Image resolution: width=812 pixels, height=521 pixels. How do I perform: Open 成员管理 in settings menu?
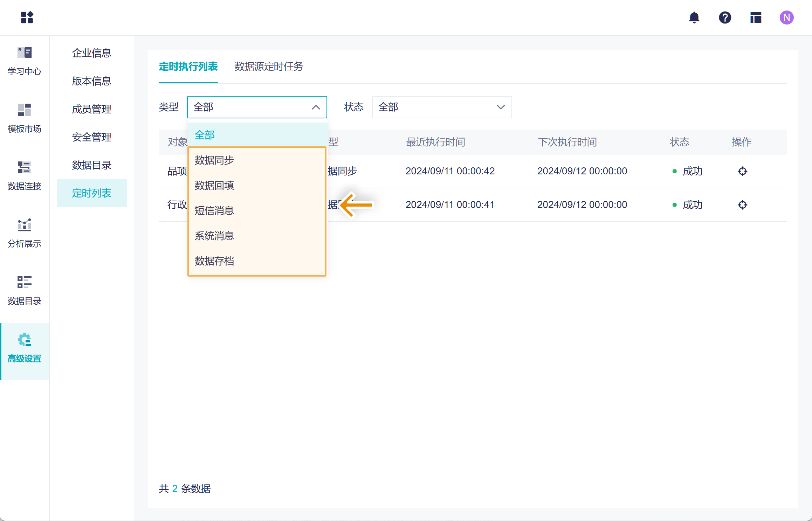tap(91, 109)
